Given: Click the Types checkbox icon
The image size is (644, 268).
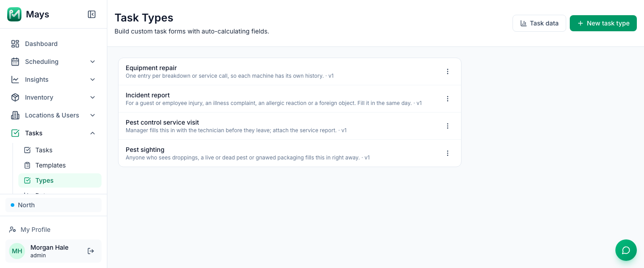Looking at the screenshot, I should click(27, 180).
